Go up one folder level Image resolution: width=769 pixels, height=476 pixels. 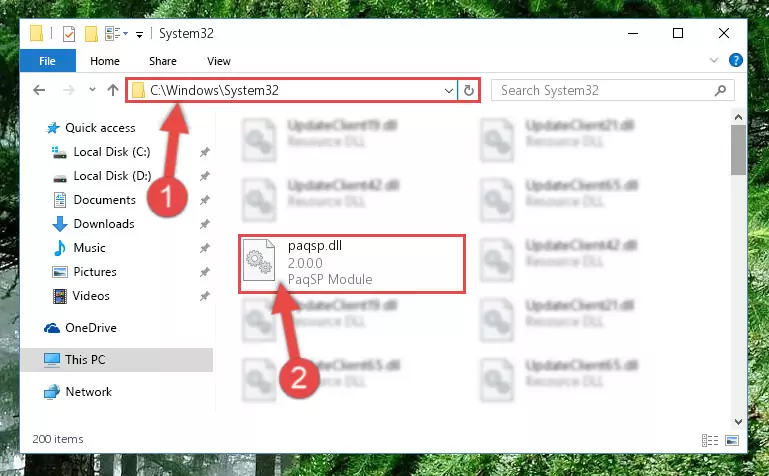[x=113, y=90]
